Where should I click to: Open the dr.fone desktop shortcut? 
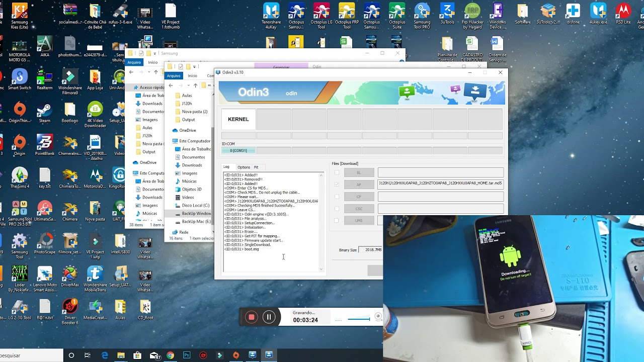click(573, 14)
